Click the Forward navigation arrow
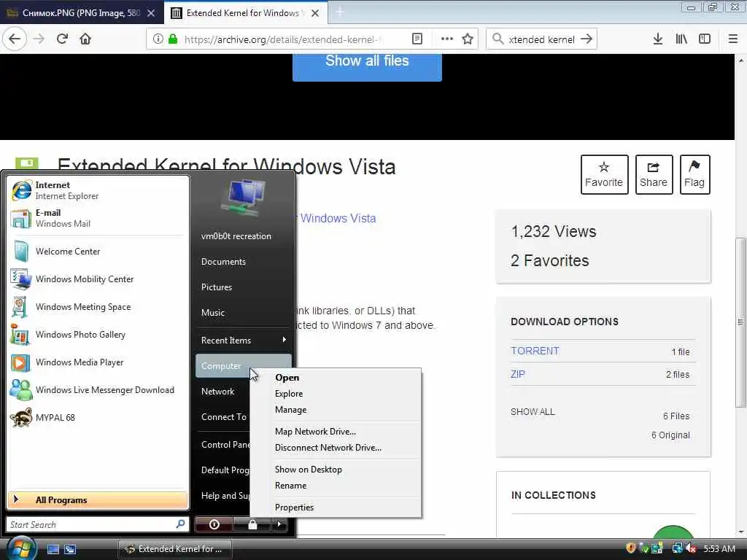The width and height of the screenshot is (747, 560). (39, 39)
